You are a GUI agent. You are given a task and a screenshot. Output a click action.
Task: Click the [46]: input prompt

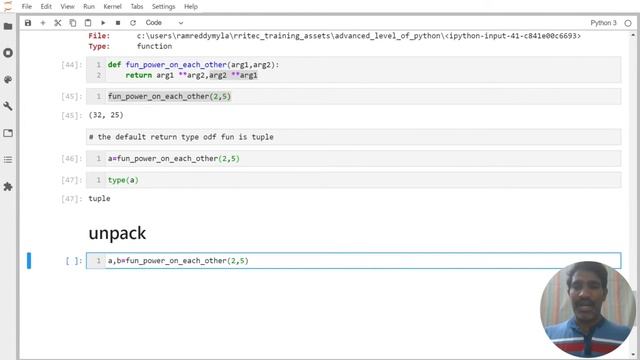tap(71, 158)
